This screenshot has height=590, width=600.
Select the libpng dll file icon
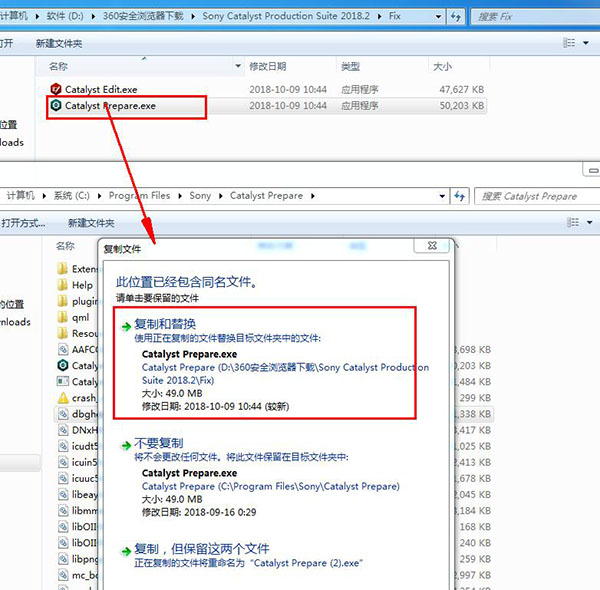(x=63, y=559)
